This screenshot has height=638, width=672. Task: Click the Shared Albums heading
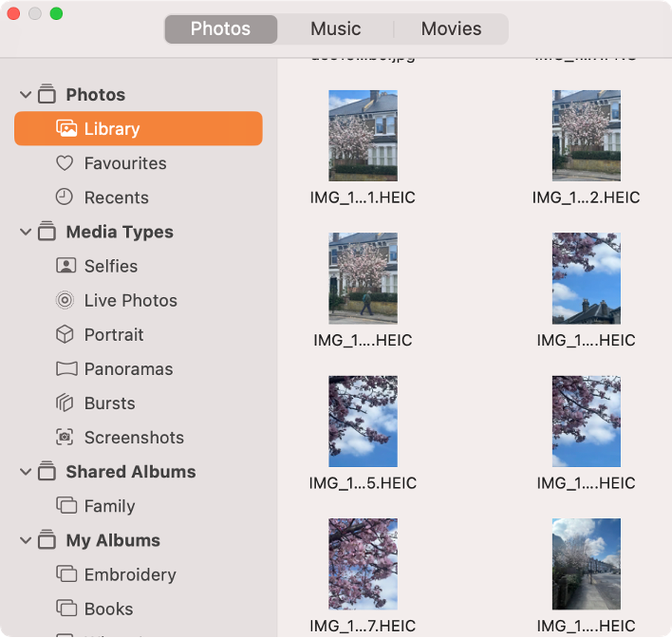131,472
